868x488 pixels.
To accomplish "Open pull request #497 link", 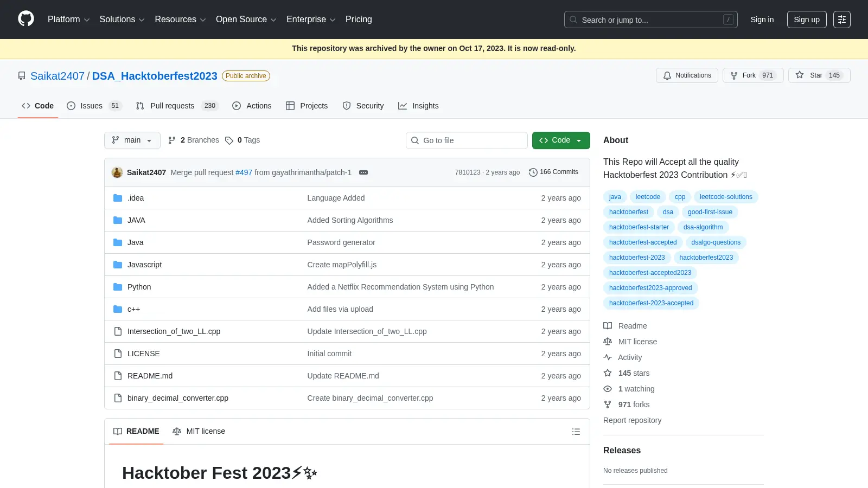I will point(244,172).
